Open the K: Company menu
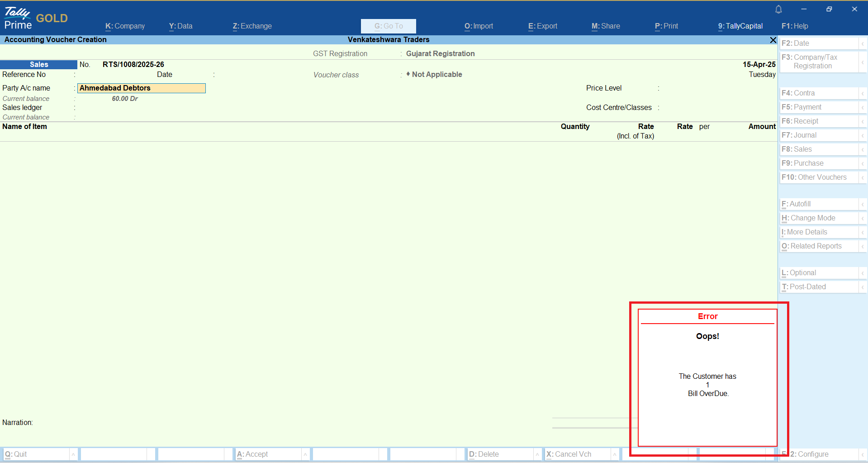 125,26
